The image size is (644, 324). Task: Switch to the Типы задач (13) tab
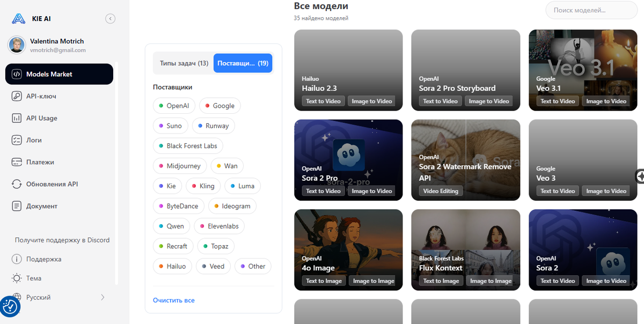pyautogui.click(x=184, y=63)
